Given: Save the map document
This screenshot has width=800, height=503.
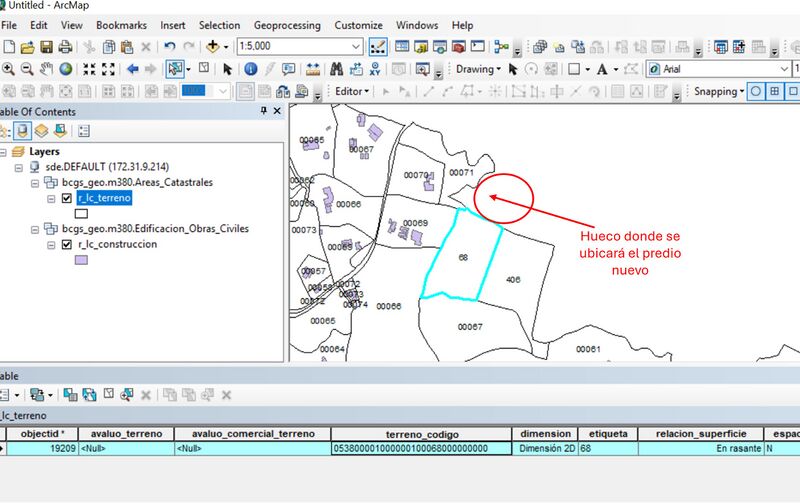Looking at the screenshot, I should (46, 47).
